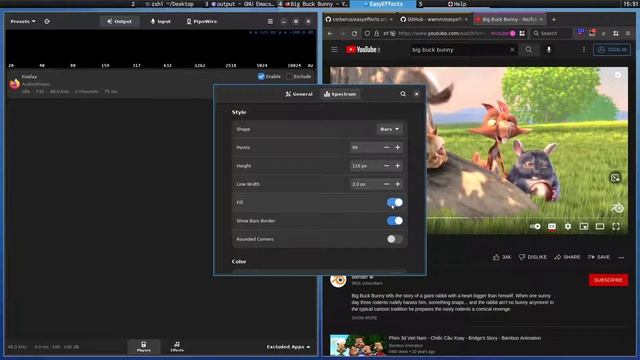Open the Effects view at bottom of EasyEffects

[x=177, y=347]
